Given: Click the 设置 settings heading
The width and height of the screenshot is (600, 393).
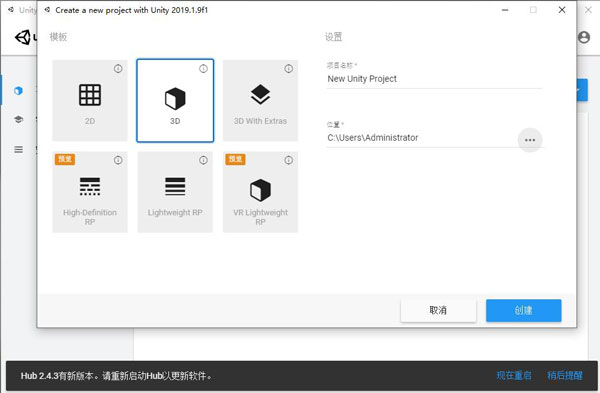Looking at the screenshot, I should point(333,37).
